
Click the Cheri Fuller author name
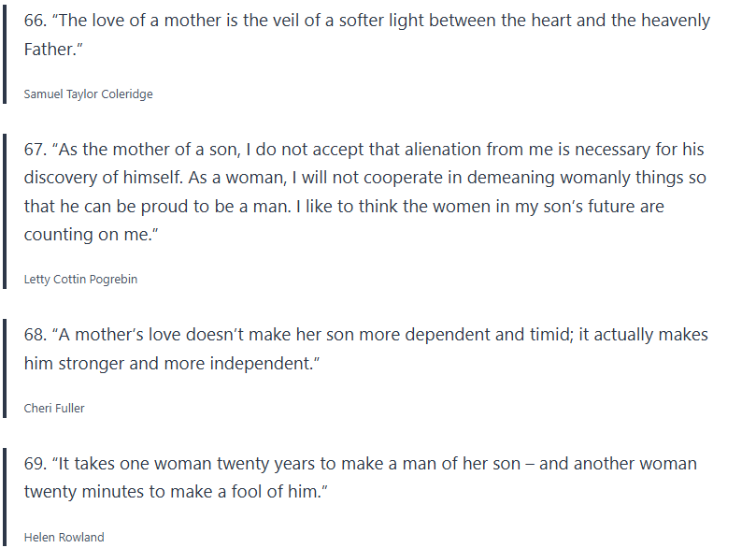(x=54, y=408)
